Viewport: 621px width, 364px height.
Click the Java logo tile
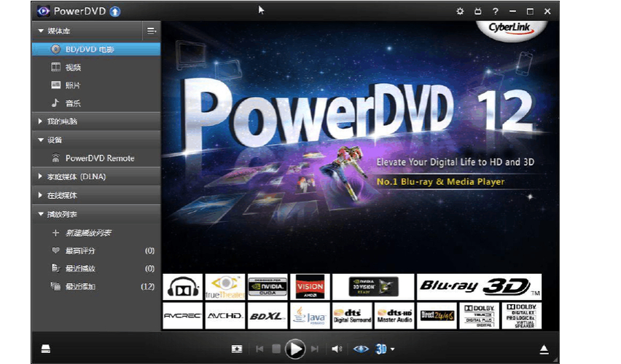310,316
